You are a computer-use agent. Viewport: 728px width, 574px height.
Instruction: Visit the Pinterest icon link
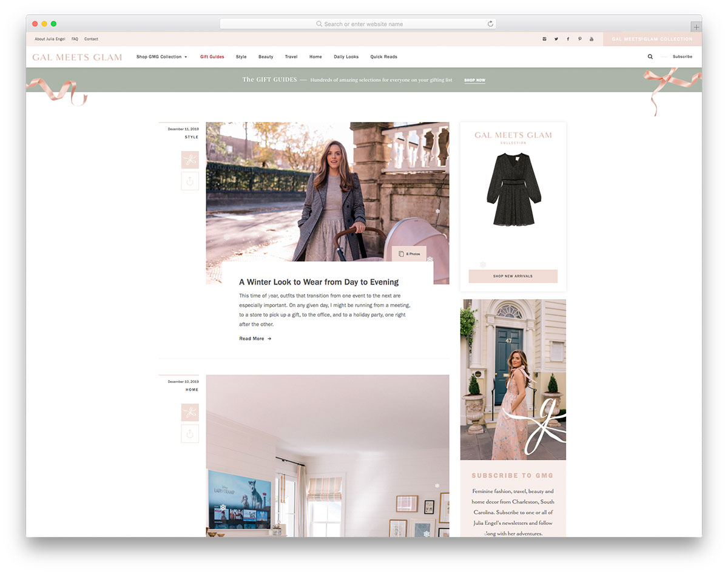(x=580, y=39)
